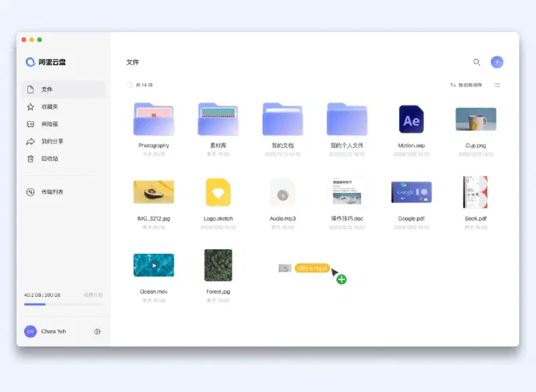Click the trash can icon in sidebar
Image resolution: width=536 pixels, height=392 pixels.
30,159
